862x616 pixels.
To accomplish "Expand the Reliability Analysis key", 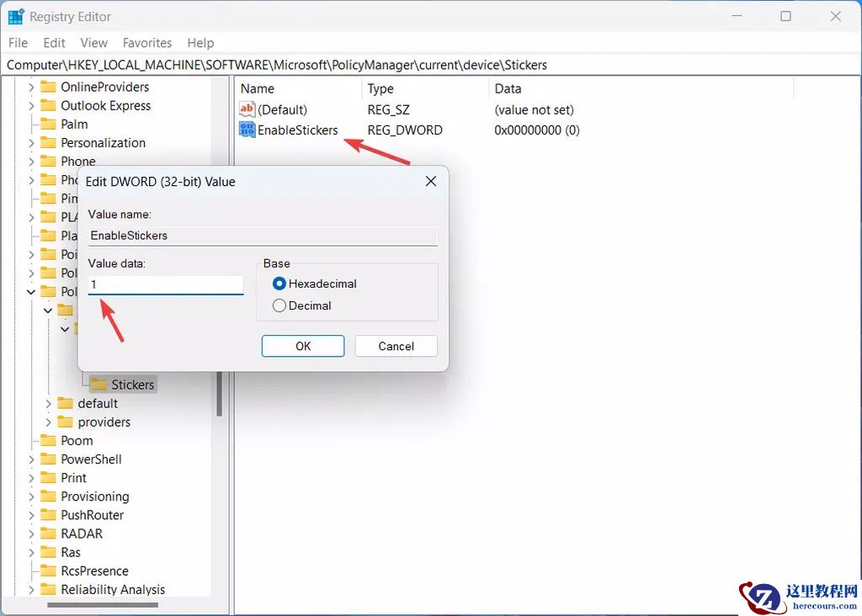I will coord(31,590).
